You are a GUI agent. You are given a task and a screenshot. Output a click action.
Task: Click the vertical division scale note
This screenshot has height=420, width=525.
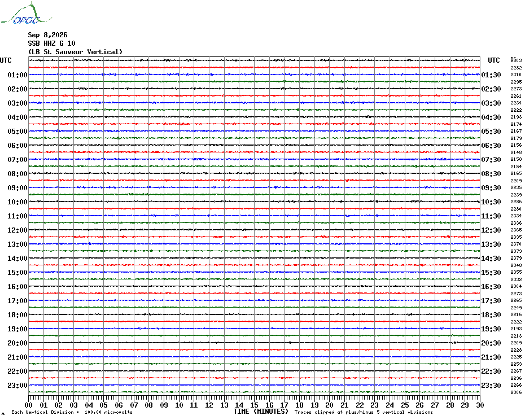tap(72, 412)
